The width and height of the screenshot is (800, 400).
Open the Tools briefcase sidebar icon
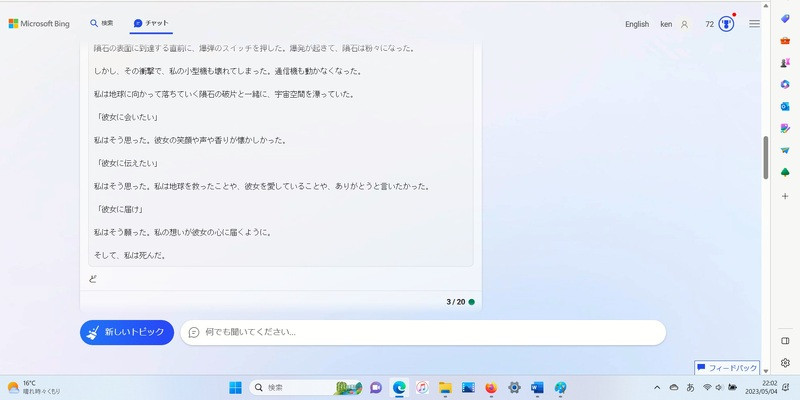coord(785,41)
